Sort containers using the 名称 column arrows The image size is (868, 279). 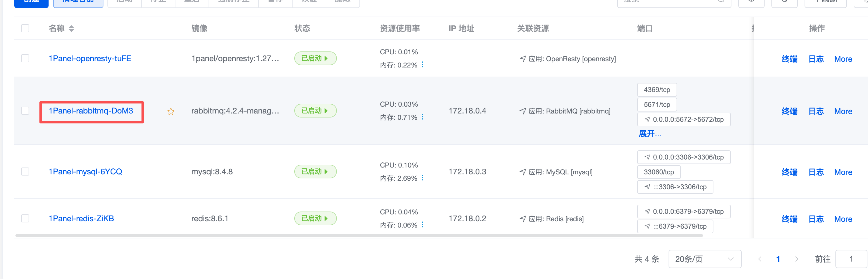(x=71, y=29)
